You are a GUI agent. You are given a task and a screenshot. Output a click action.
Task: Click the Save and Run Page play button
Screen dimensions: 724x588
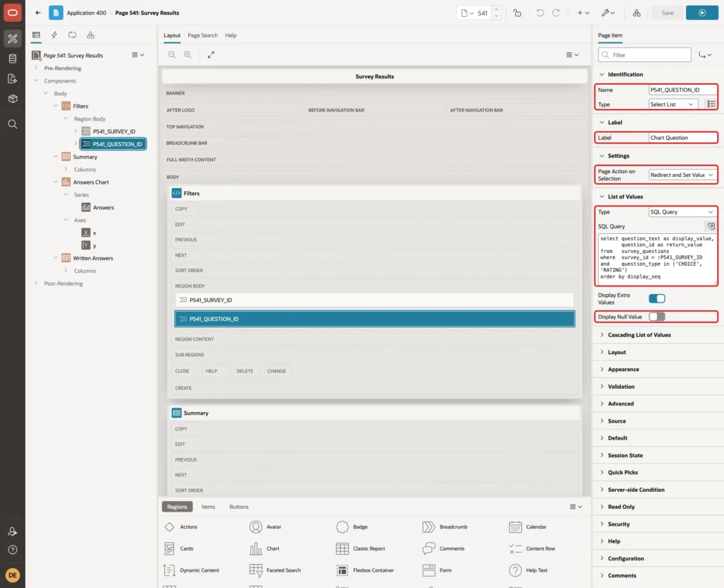(702, 13)
